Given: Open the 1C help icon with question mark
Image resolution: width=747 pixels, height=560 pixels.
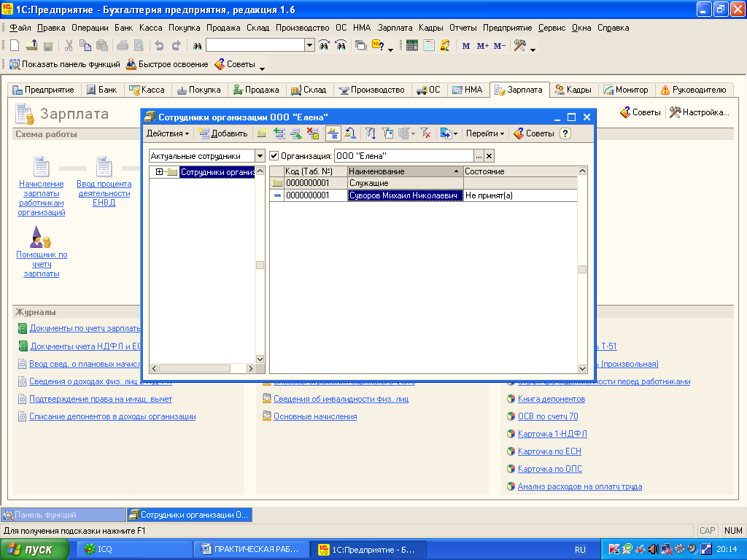Looking at the screenshot, I should (x=379, y=46).
